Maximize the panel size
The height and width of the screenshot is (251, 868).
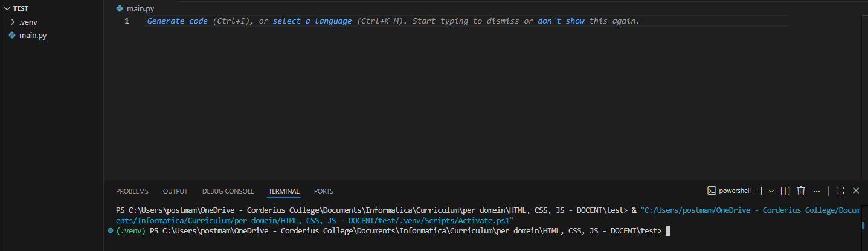click(x=840, y=191)
